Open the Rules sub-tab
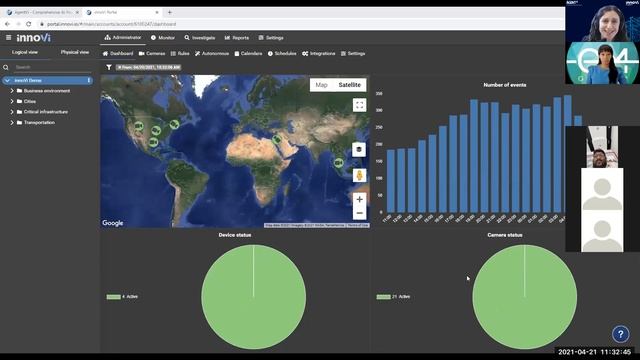The image size is (640, 360). coord(180,53)
